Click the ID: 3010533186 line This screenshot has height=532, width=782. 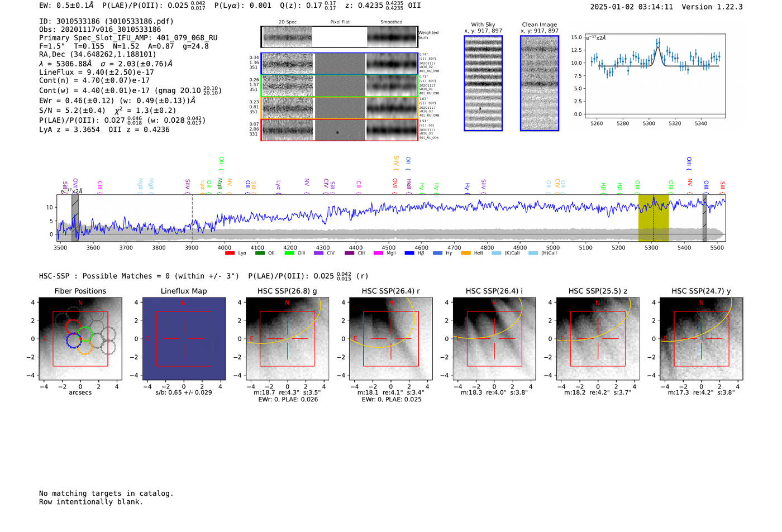(x=106, y=21)
